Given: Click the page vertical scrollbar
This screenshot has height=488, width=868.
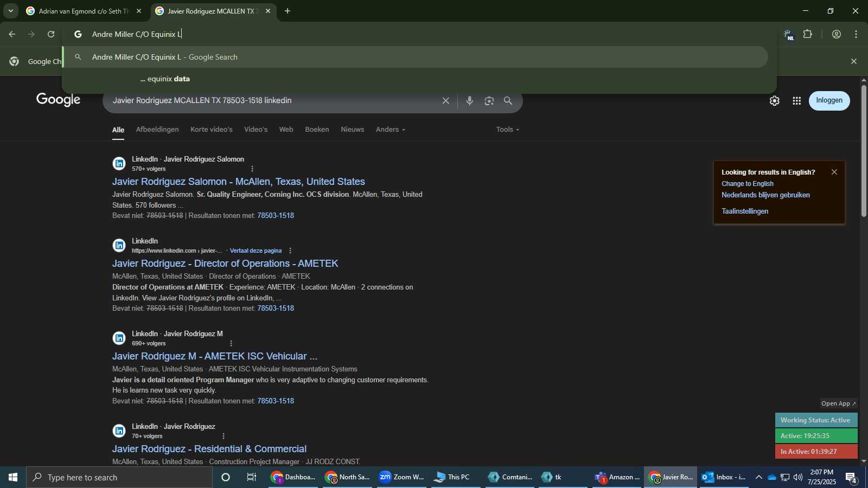Looking at the screenshot, I should tap(864, 151).
